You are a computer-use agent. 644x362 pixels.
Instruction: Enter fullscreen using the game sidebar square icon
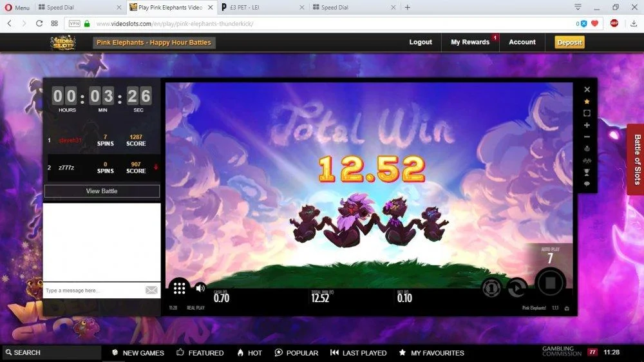(587, 113)
